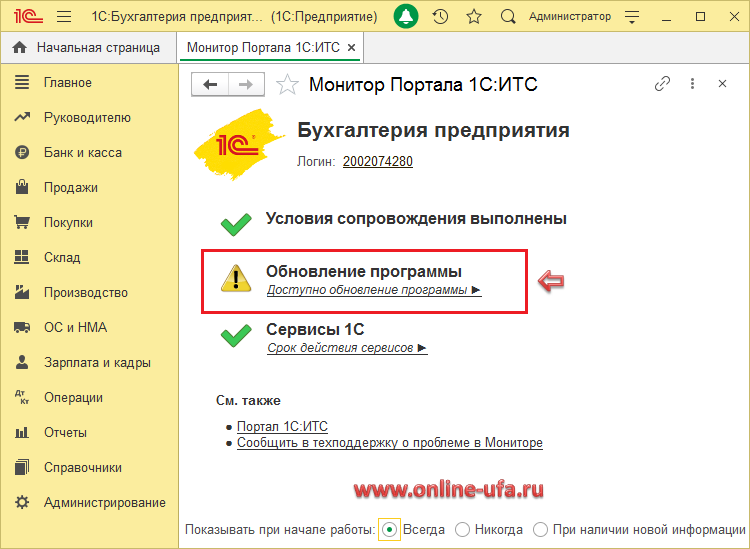Click the search magnifier icon
Image resolution: width=750 pixels, height=549 pixels.
pos(507,17)
